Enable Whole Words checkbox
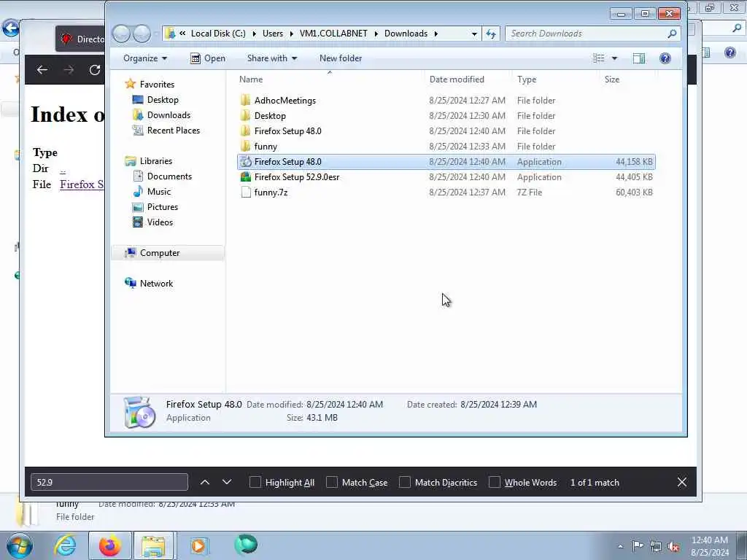Viewport: 747px width, 560px height. point(495,483)
